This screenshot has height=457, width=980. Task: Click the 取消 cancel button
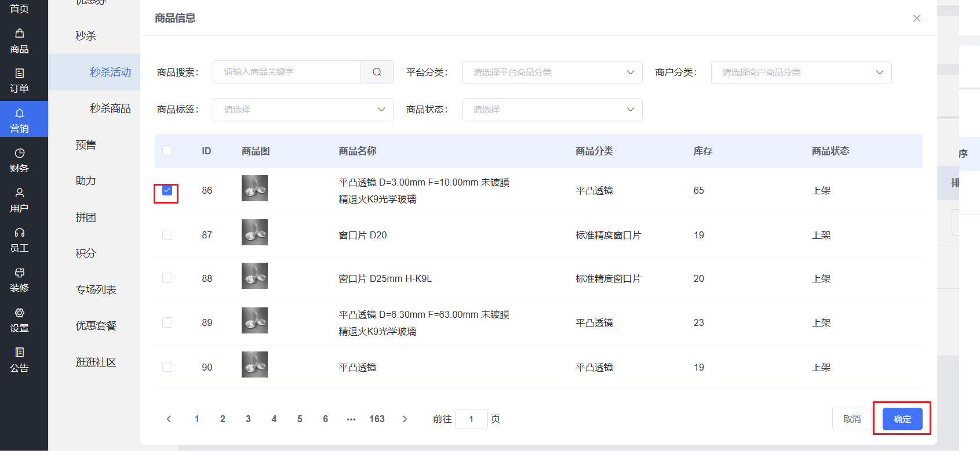pos(852,419)
